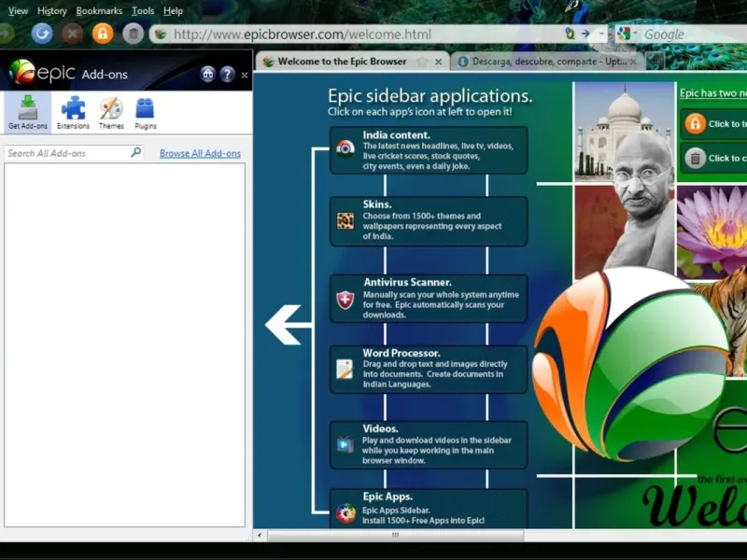Click the Antivirus Scanner. heading

tap(407, 283)
